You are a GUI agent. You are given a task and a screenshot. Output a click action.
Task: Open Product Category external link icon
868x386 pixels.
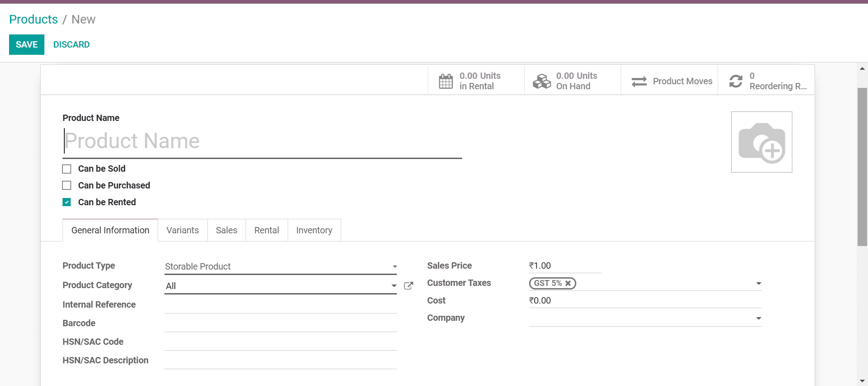pos(408,286)
